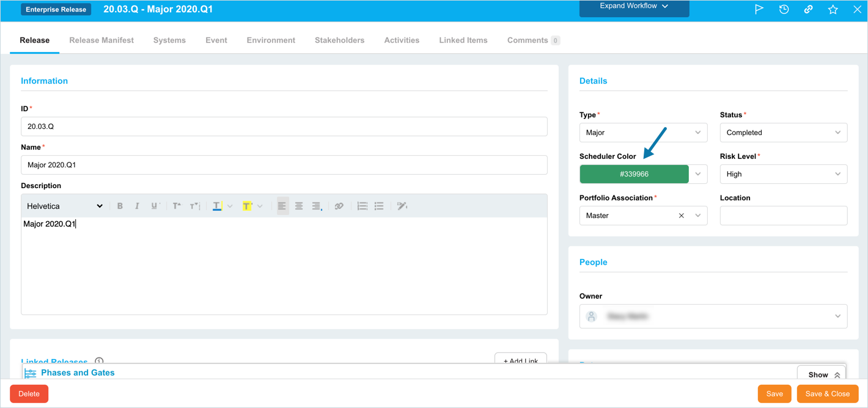This screenshot has height=408, width=868.
Task: Click the clear formatting wand icon
Action: click(x=402, y=206)
